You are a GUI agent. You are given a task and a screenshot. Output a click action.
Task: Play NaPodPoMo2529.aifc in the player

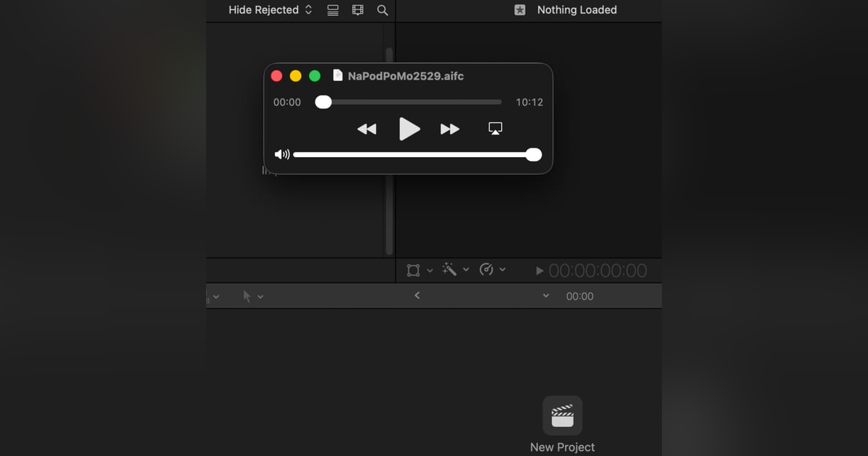point(409,129)
